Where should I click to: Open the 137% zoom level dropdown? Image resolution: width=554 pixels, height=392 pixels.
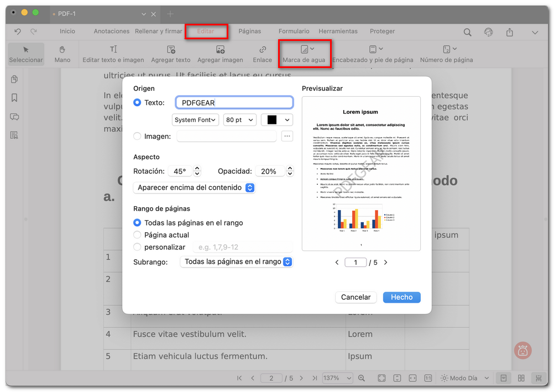337,378
